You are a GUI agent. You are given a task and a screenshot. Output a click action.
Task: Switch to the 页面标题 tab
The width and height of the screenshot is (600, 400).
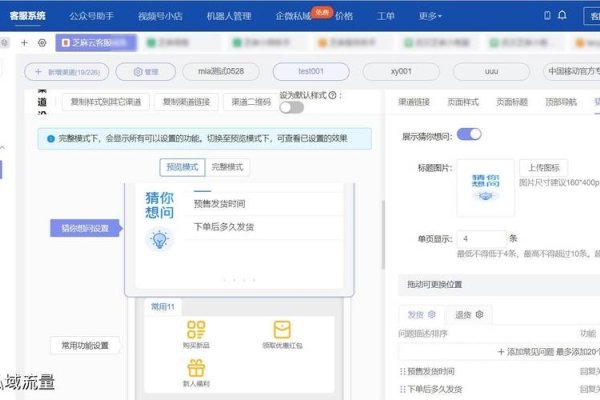point(512,102)
